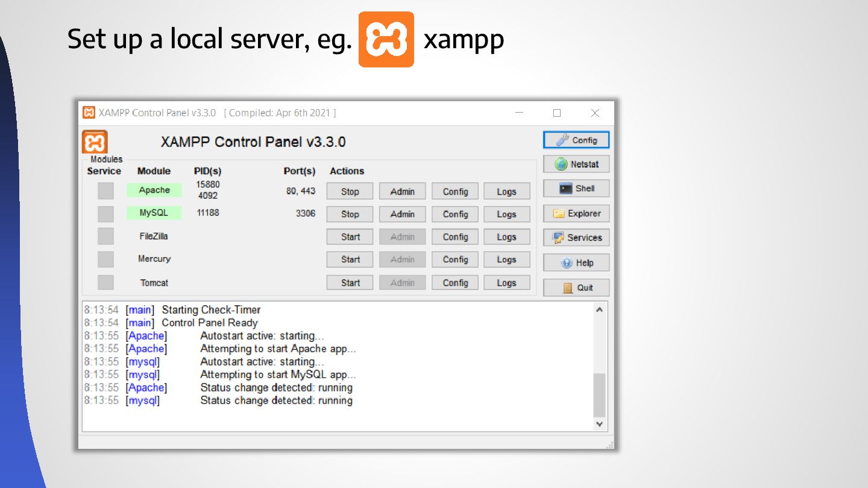The height and width of the screenshot is (488, 868).
Task: Select the MySQL port 3306 text
Action: [306, 213]
